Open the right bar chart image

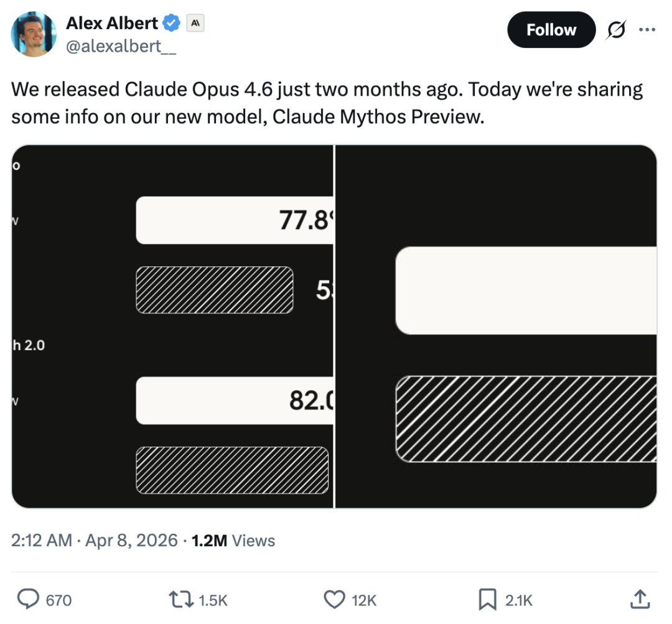coord(496,327)
